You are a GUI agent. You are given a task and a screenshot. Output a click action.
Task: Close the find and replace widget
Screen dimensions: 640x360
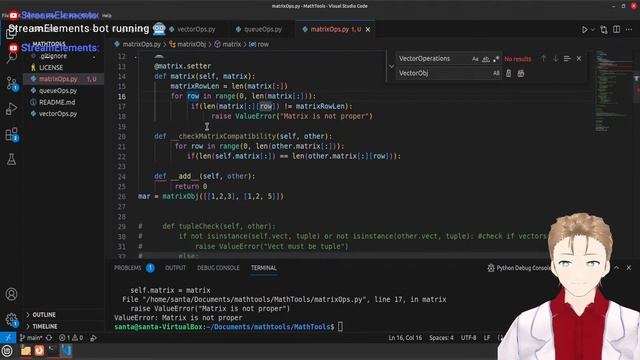coord(579,59)
